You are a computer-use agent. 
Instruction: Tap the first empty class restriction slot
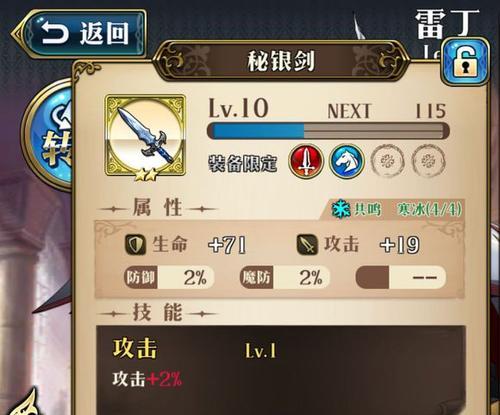click(388, 161)
